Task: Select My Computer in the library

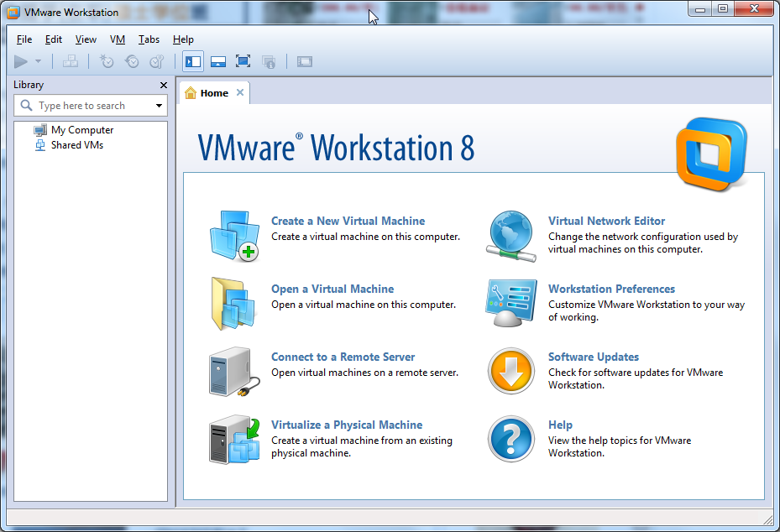Action: pyautogui.click(x=82, y=130)
